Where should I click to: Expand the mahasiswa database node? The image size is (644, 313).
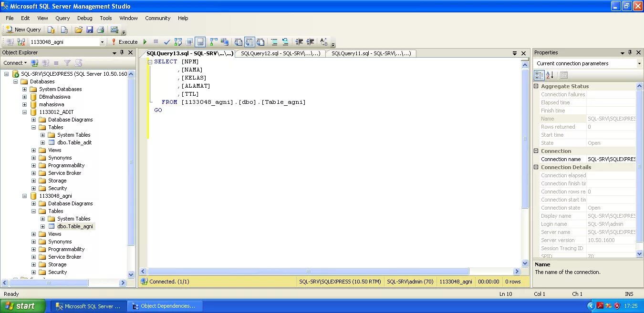24,104
